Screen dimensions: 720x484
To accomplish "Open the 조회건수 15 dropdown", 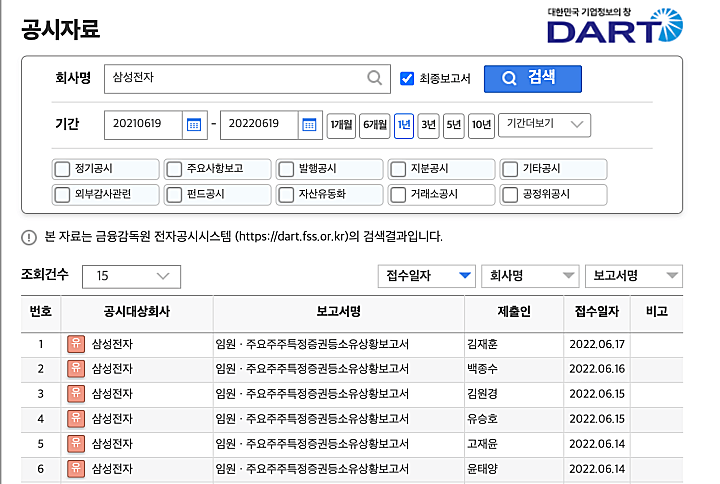I will coord(131,276).
